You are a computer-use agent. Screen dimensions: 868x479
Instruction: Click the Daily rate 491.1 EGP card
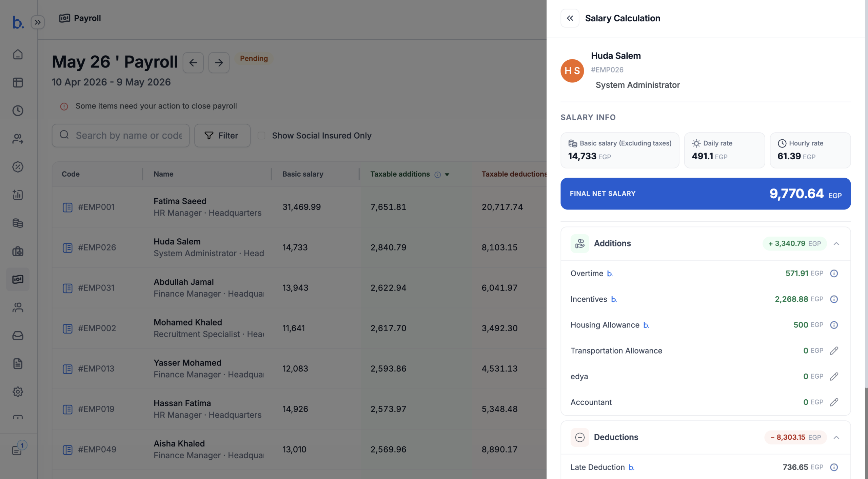[724, 150]
